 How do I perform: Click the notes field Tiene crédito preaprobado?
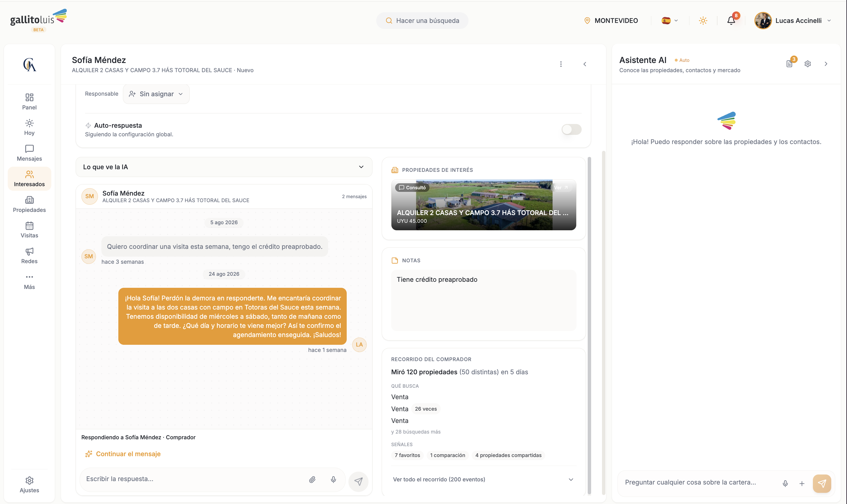click(x=483, y=300)
